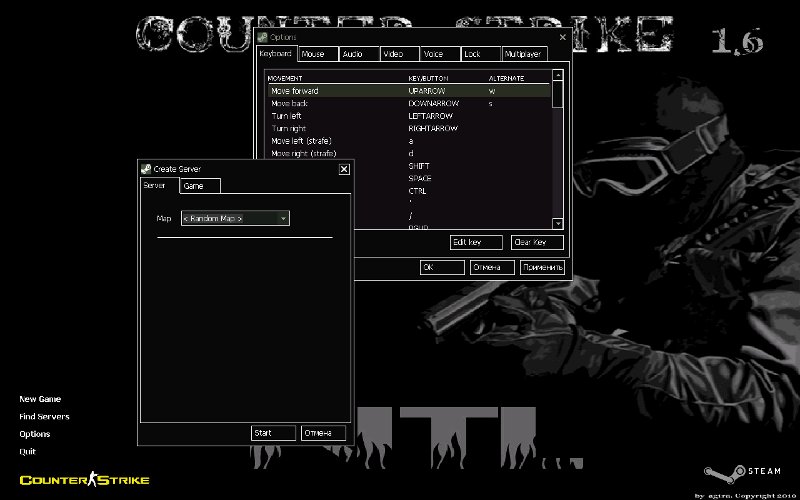Select the Turn left binding row
Screen dimensions: 800x500
click(409, 116)
